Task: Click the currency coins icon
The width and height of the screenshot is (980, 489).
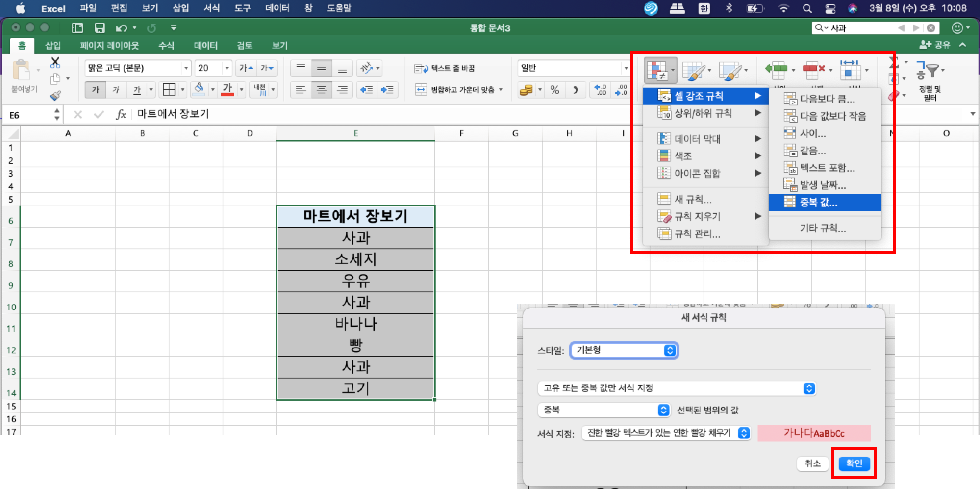Action: click(x=526, y=90)
